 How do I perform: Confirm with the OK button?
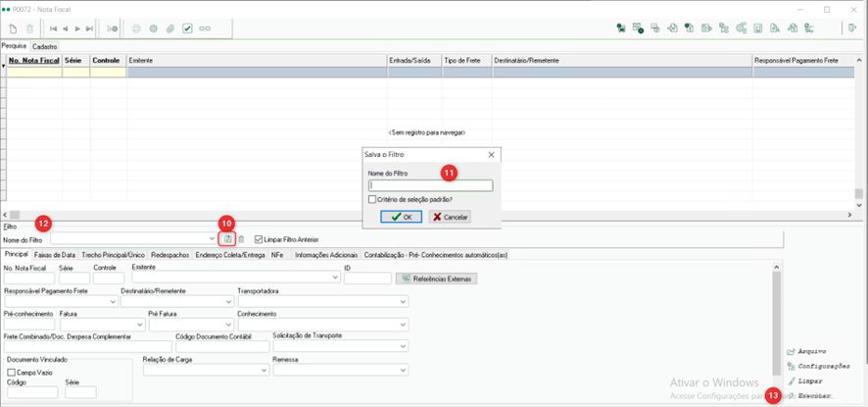[x=402, y=217]
